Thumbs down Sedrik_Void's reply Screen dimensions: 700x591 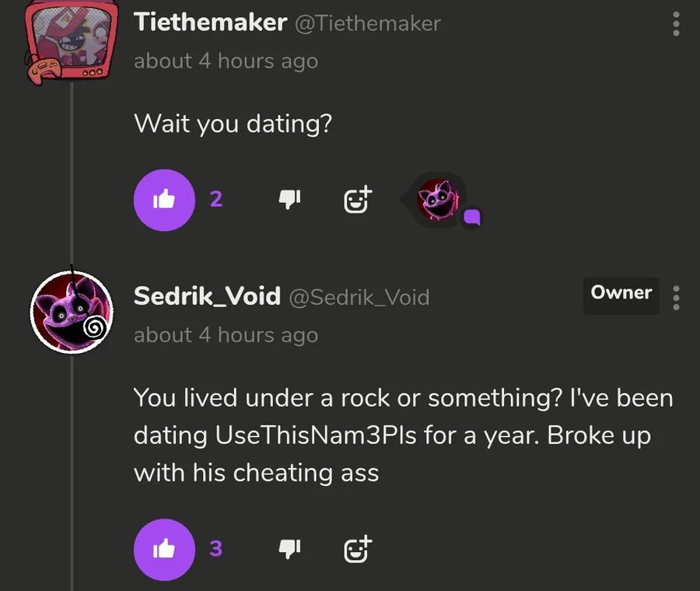[289, 550]
